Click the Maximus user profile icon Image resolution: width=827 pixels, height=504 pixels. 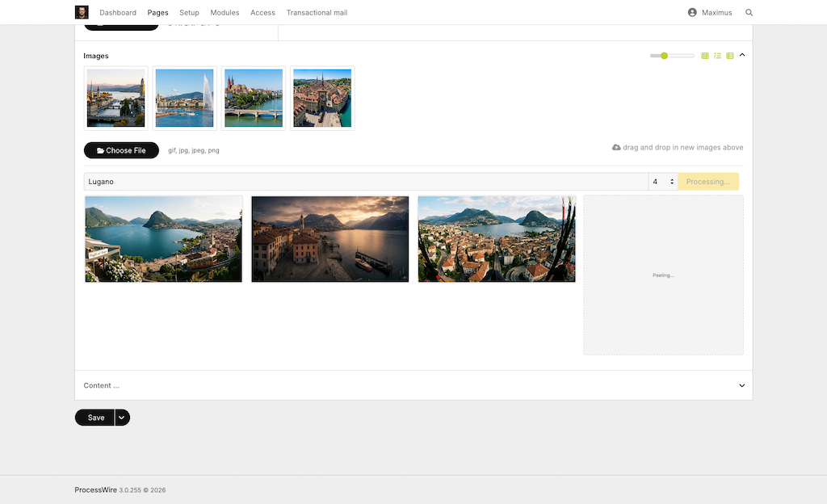point(692,13)
